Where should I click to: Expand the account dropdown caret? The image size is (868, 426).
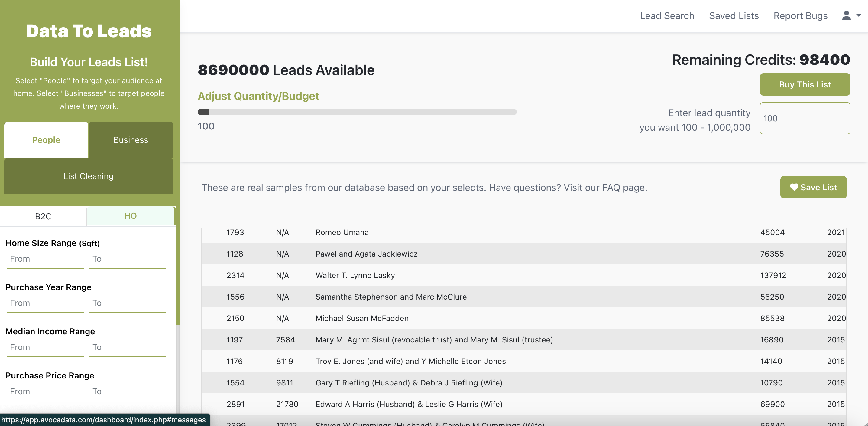pos(859,15)
